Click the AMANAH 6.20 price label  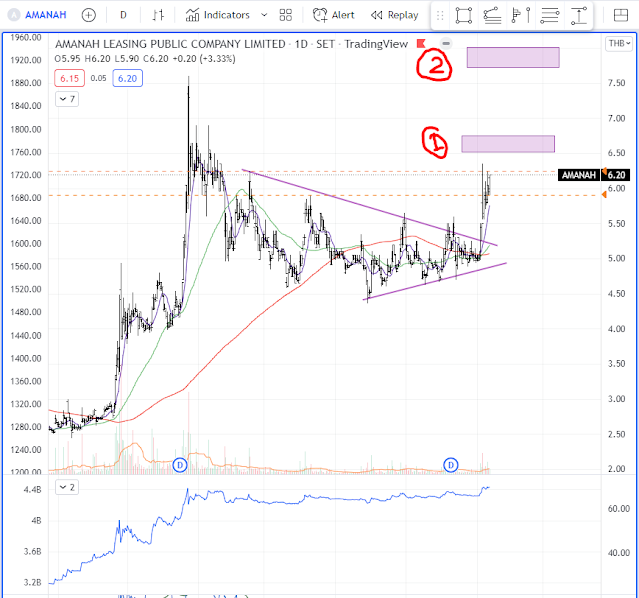point(594,175)
